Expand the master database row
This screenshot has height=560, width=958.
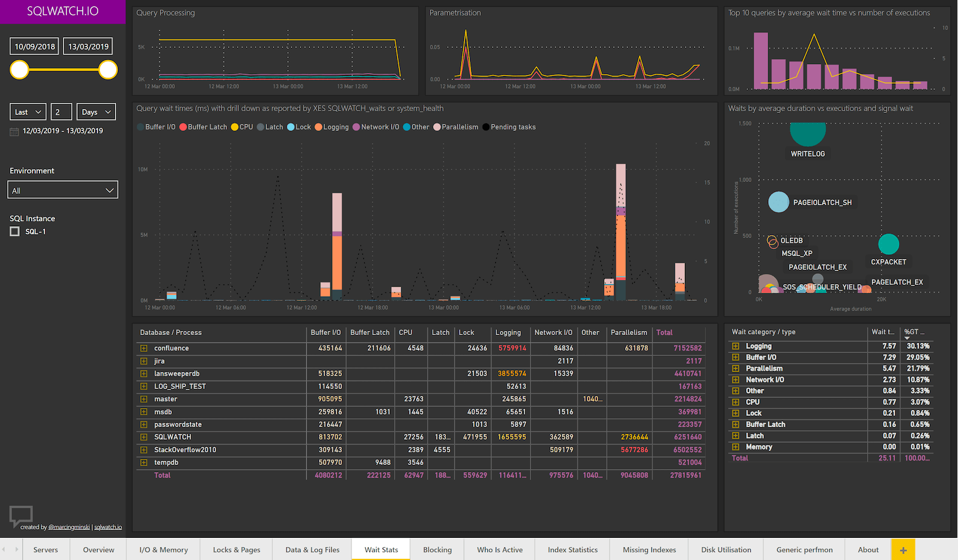[x=144, y=399]
